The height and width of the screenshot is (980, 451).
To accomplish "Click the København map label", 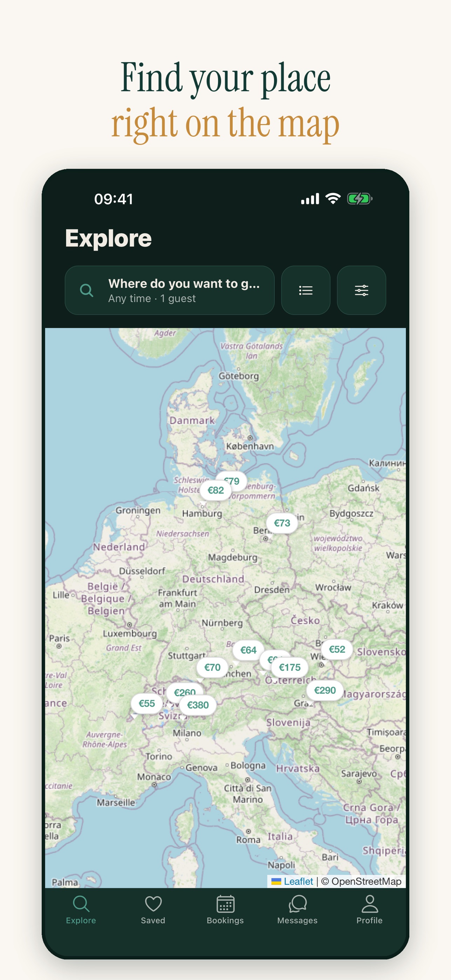I will tap(250, 446).
